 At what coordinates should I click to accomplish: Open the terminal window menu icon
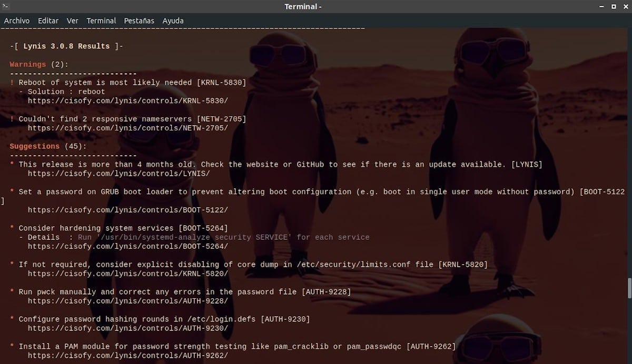(6, 6)
